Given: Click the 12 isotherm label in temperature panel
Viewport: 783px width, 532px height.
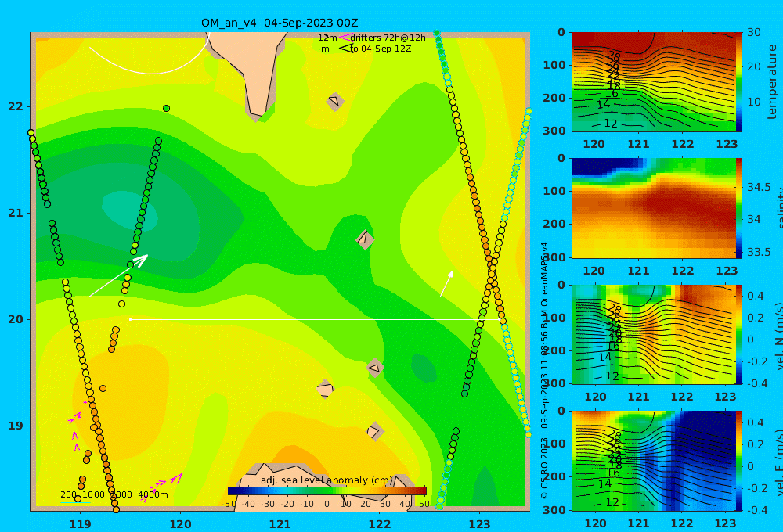Looking at the screenshot, I should point(611,124).
